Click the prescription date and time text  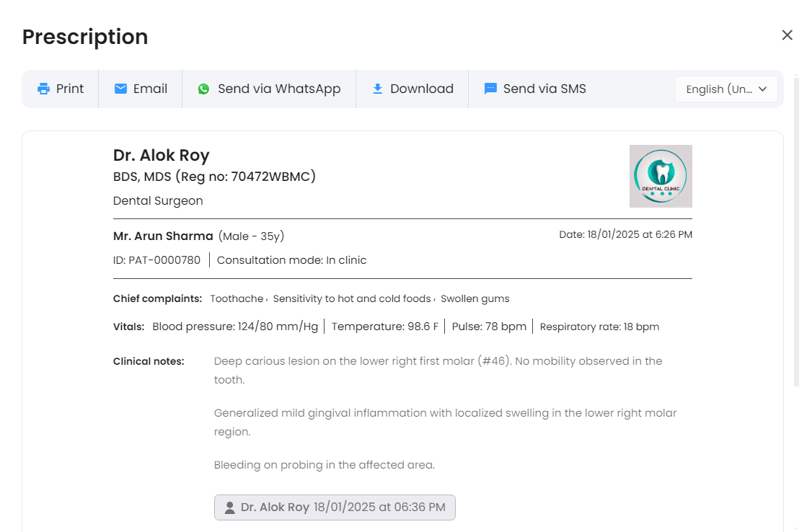[625, 235]
